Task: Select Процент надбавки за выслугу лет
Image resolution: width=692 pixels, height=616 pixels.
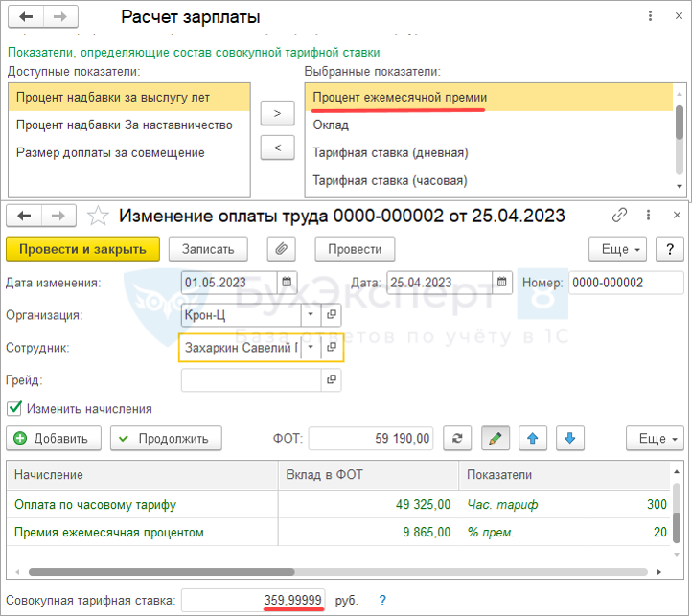Action: click(x=128, y=98)
